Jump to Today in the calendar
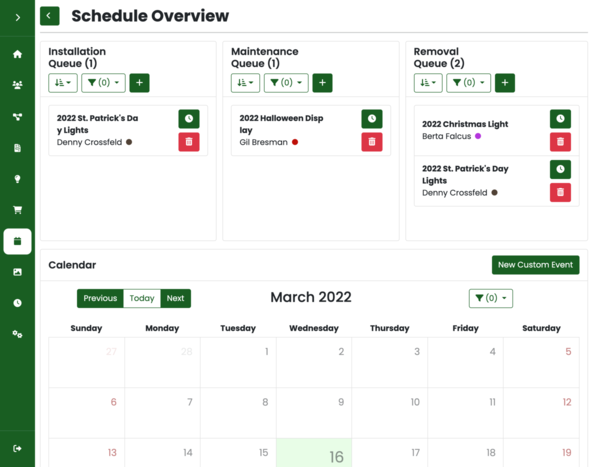 tap(142, 298)
